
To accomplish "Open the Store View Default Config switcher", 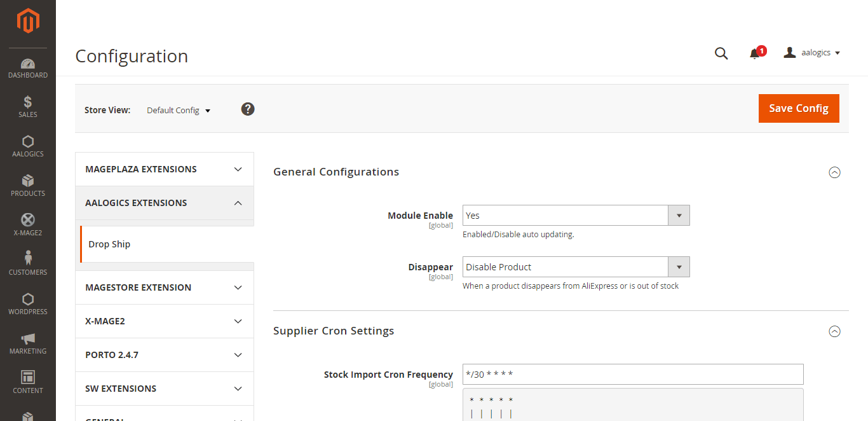I will 179,111.
